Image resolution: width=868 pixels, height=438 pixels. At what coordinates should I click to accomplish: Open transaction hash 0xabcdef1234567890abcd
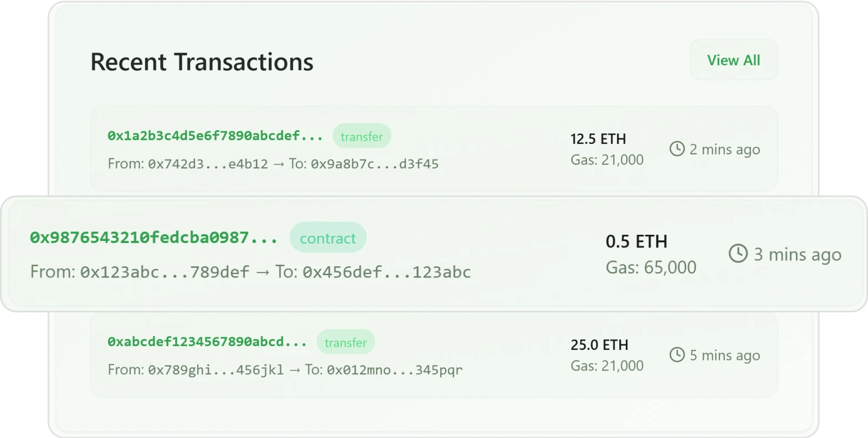(x=207, y=342)
